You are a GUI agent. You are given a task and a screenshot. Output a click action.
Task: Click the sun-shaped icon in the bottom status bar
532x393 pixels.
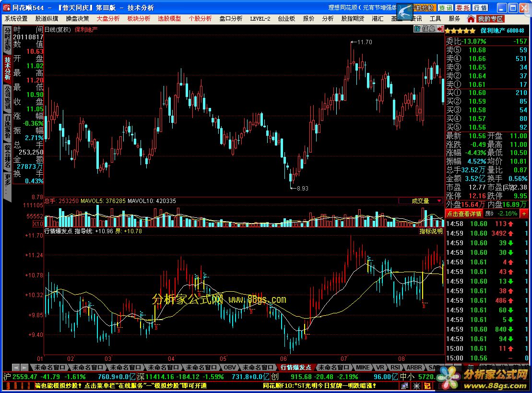(417, 386)
